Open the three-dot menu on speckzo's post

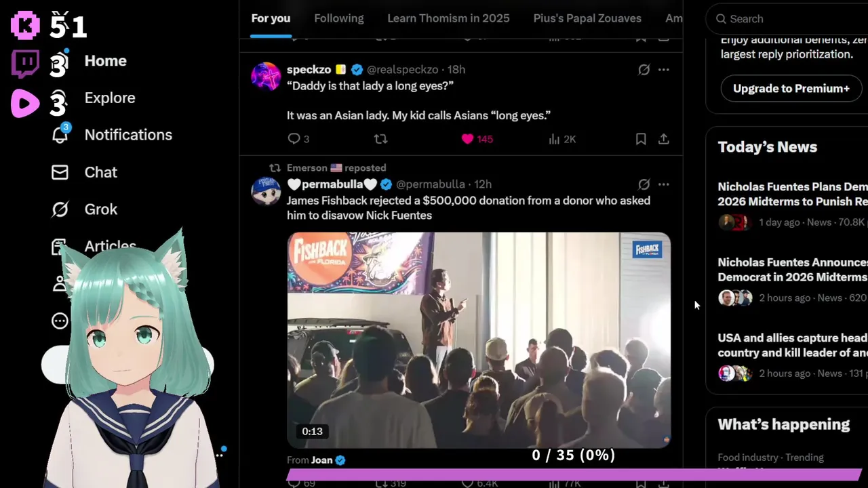664,70
